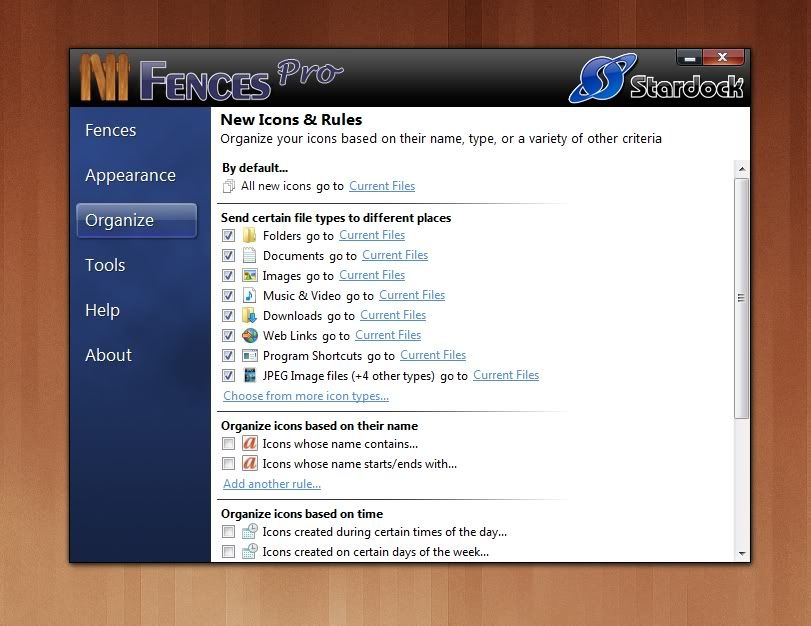This screenshot has width=811, height=626.
Task: Change Images destination Current Files link
Action: tap(372, 275)
